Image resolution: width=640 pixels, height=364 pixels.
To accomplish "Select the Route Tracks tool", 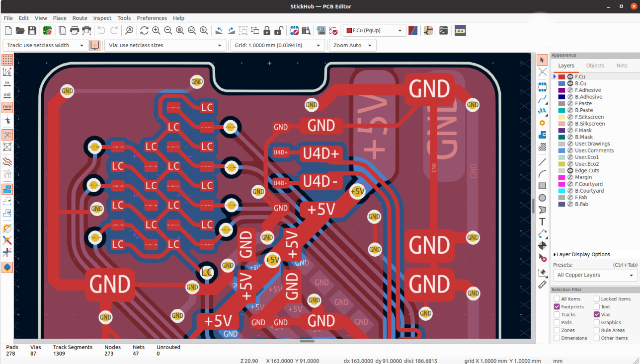I will click(542, 99).
